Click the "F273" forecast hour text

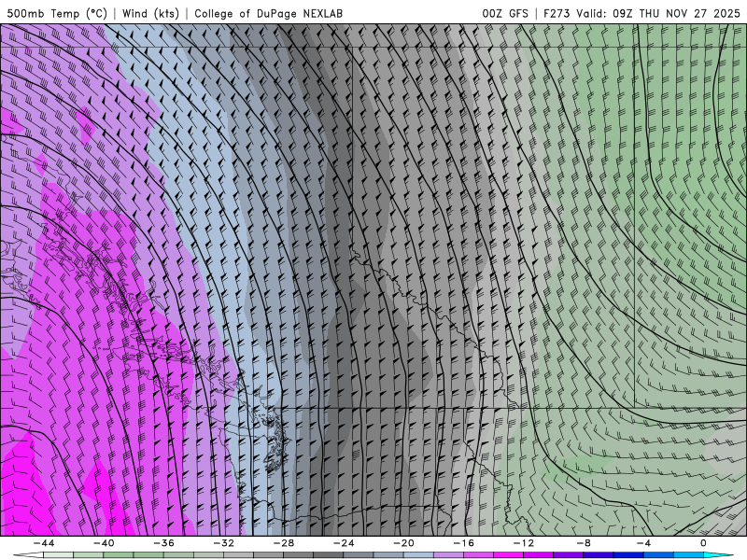click(x=557, y=13)
